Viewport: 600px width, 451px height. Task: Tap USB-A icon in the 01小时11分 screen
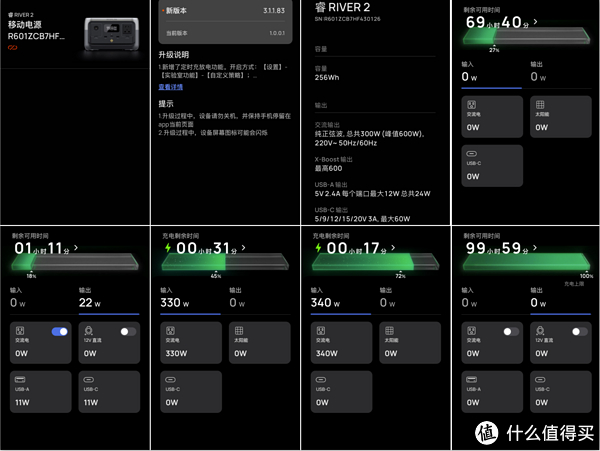click(x=20, y=379)
